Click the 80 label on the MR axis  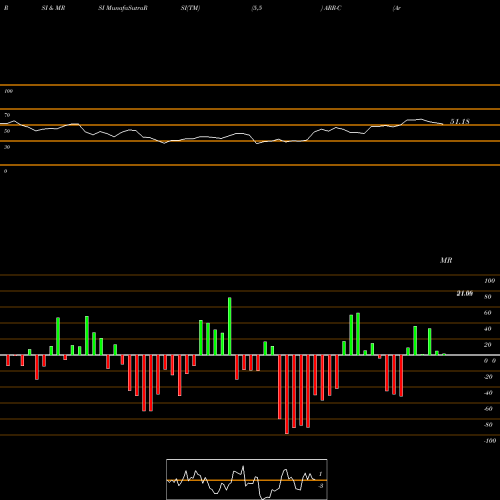[488, 297]
